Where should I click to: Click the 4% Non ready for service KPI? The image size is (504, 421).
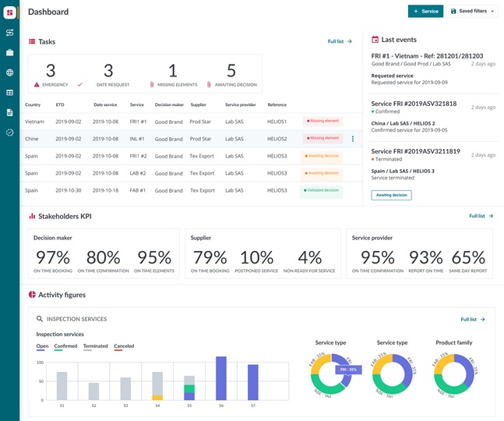click(x=309, y=261)
